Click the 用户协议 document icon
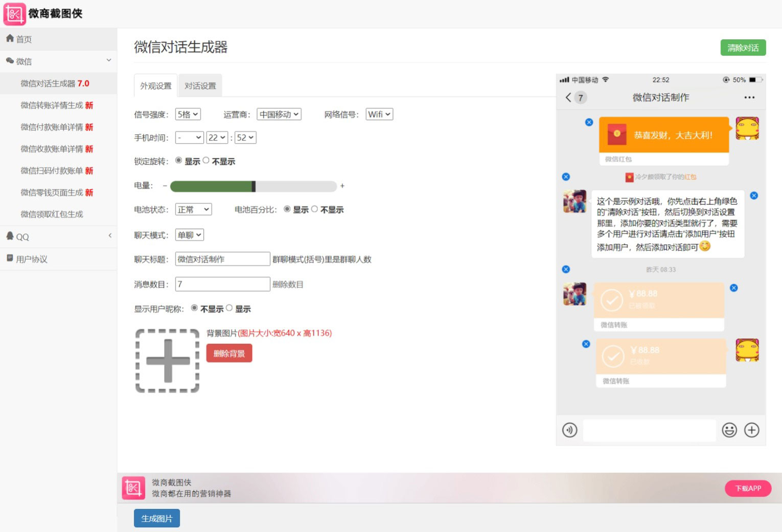782x532 pixels. [x=10, y=258]
